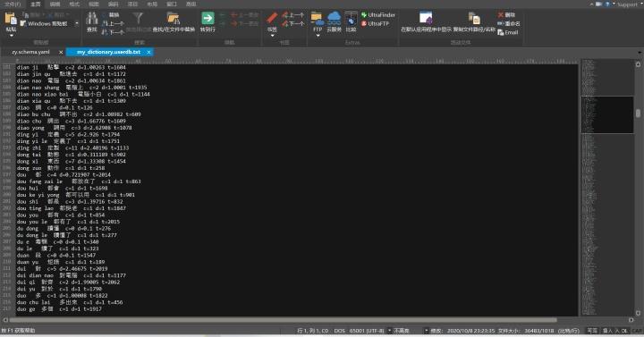Image resolution: width=644 pixels, height=337 pixels.
Task: Open the Windows clipboard dropdown
Action: coord(76,23)
